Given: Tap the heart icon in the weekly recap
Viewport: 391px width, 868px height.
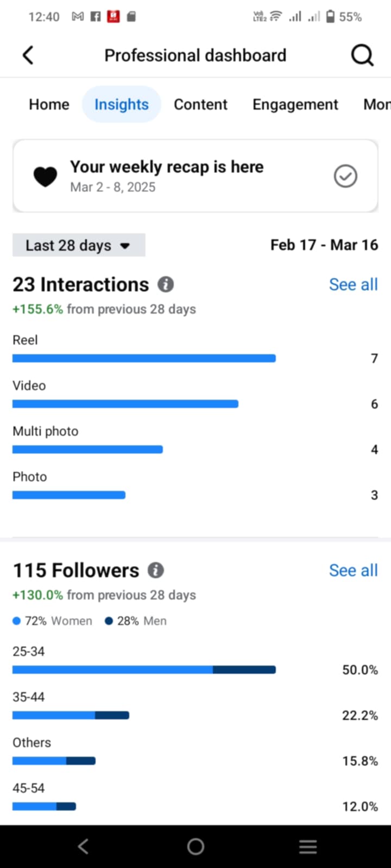Looking at the screenshot, I should [45, 176].
